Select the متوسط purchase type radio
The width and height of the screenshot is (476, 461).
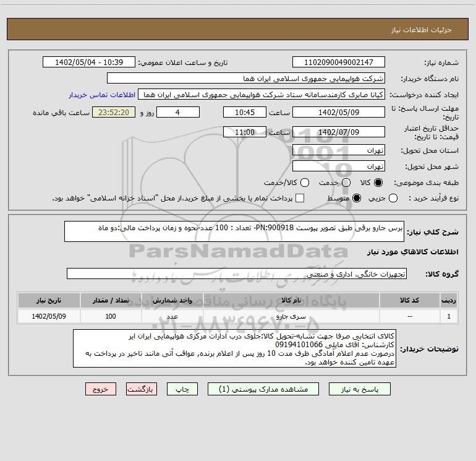point(357,198)
